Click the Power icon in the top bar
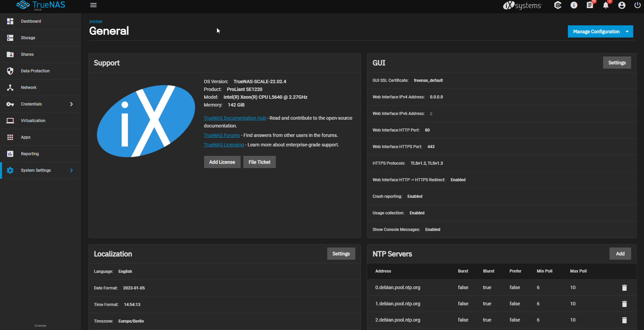 click(x=638, y=5)
